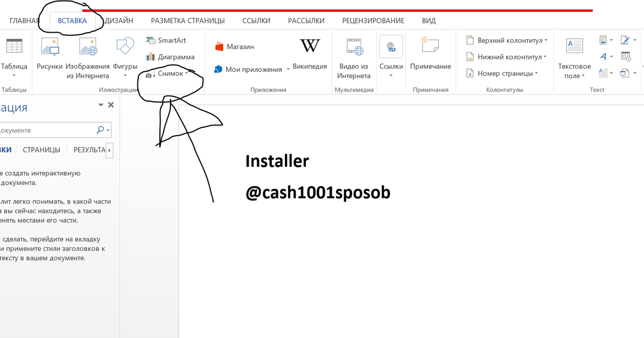Insert a chart via Диаграмма
The width and height of the screenshot is (644, 338).
170,57
